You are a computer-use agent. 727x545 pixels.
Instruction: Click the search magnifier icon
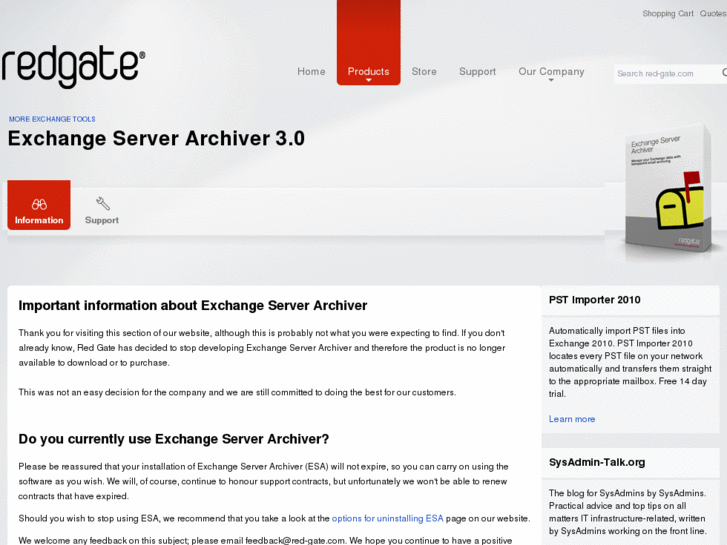(x=724, y=73)
